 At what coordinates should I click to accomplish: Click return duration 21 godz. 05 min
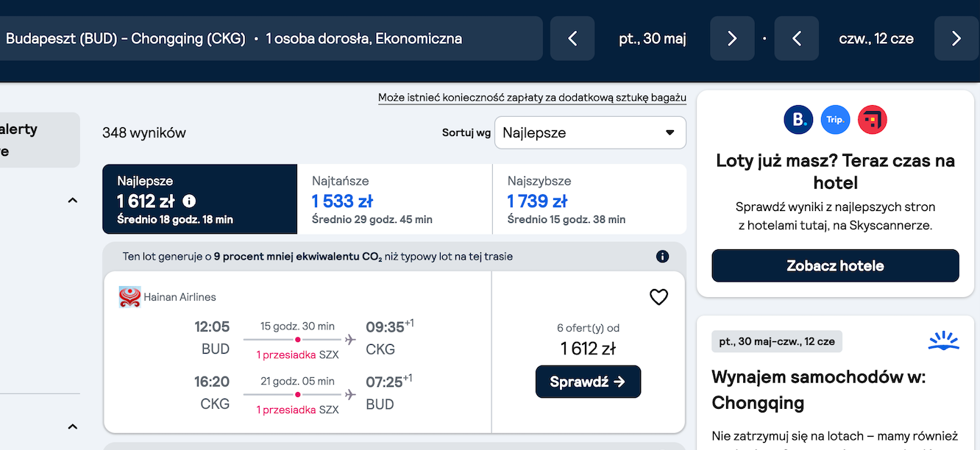coord(297,381)
